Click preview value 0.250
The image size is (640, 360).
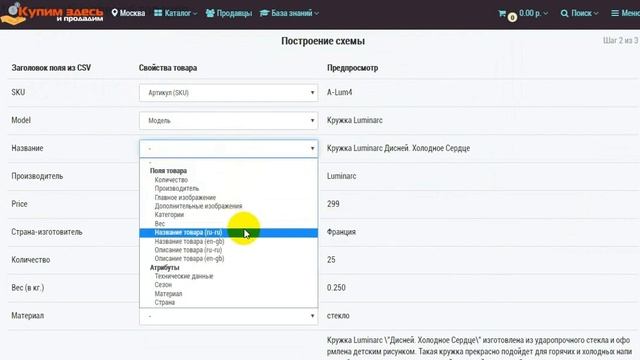click(x=336, y=288)
